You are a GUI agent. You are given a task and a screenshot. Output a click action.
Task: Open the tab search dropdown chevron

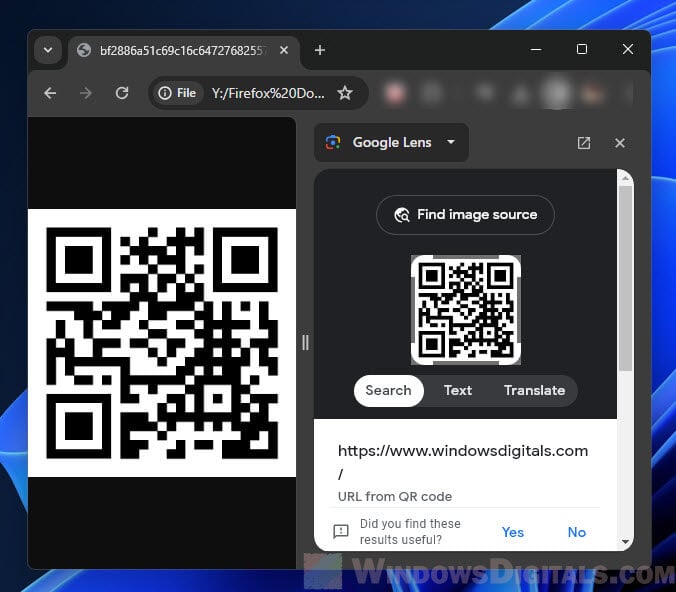pos(48,50)
